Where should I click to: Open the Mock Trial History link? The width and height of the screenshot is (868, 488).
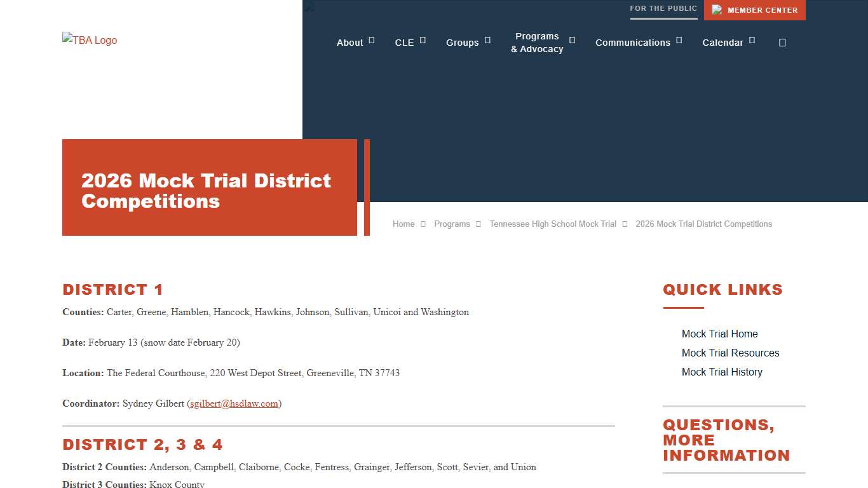pyautogui.click(x=722, y=372)
